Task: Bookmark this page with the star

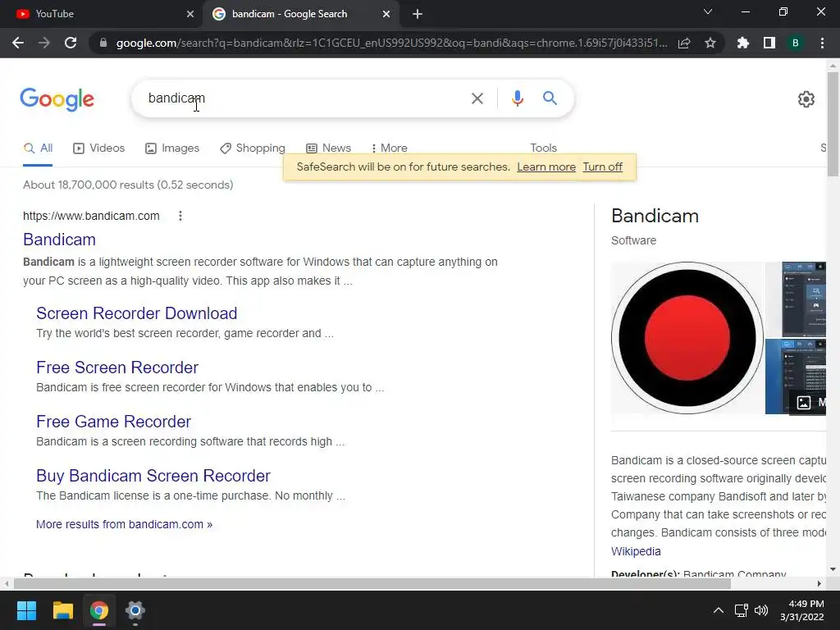Action: [x=710, y=43]
